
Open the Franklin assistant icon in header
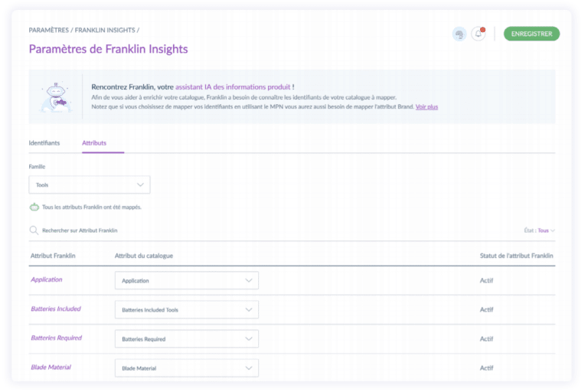pos(459,34)
